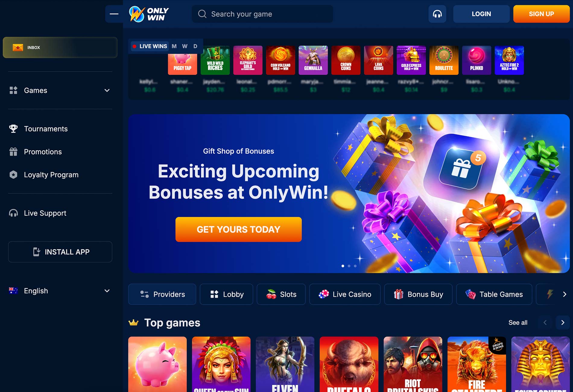Click the headset support icon in header
The image size is (573, 392).
point(437,14)
